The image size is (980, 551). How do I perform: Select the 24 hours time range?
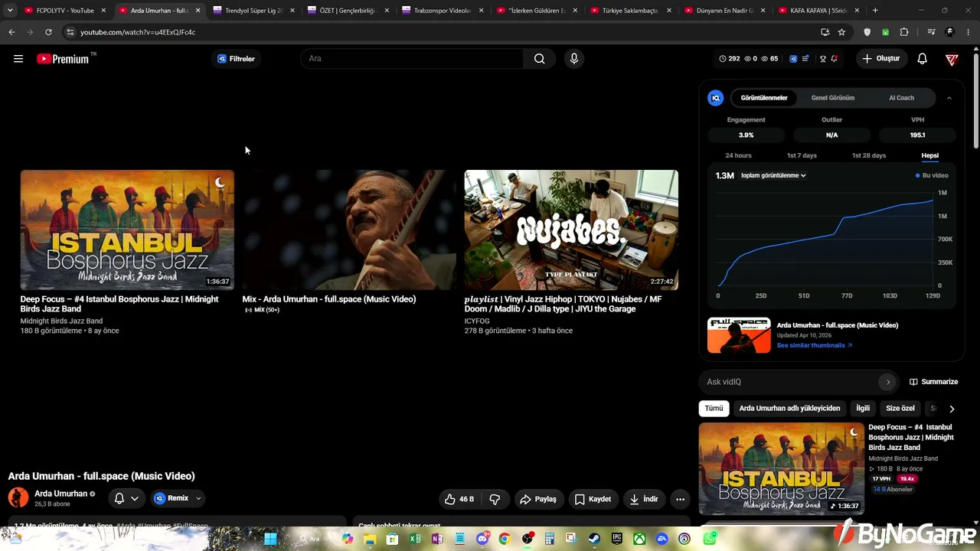(x=738, y=155)
